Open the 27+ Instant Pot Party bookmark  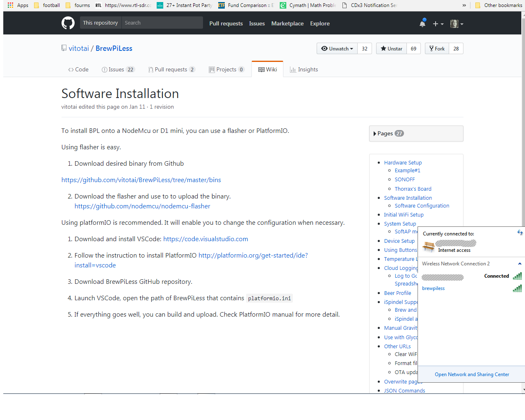(x=185, y=5)
